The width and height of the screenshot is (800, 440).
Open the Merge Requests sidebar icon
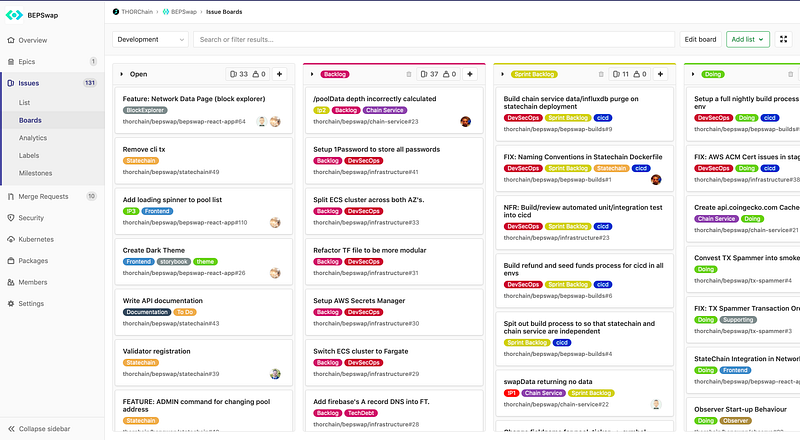[x=11, y=197]
